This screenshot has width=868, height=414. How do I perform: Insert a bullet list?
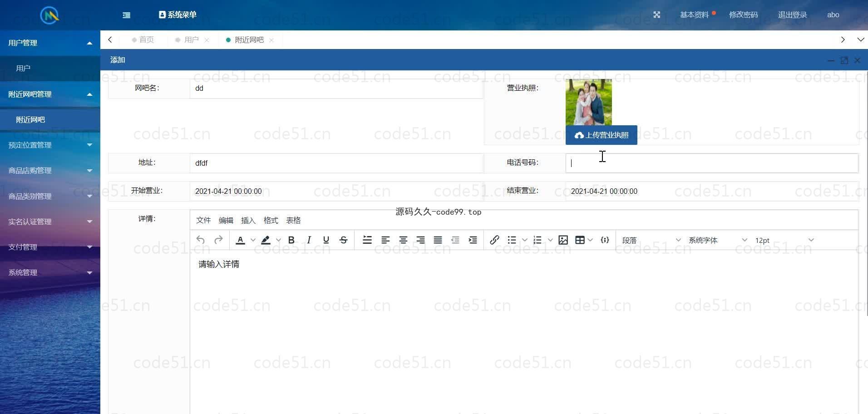pos(512,240)
